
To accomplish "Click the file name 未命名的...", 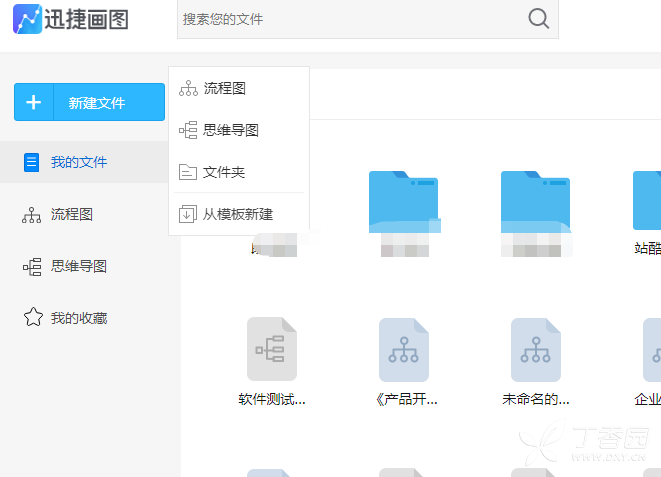I will point(536,399).
